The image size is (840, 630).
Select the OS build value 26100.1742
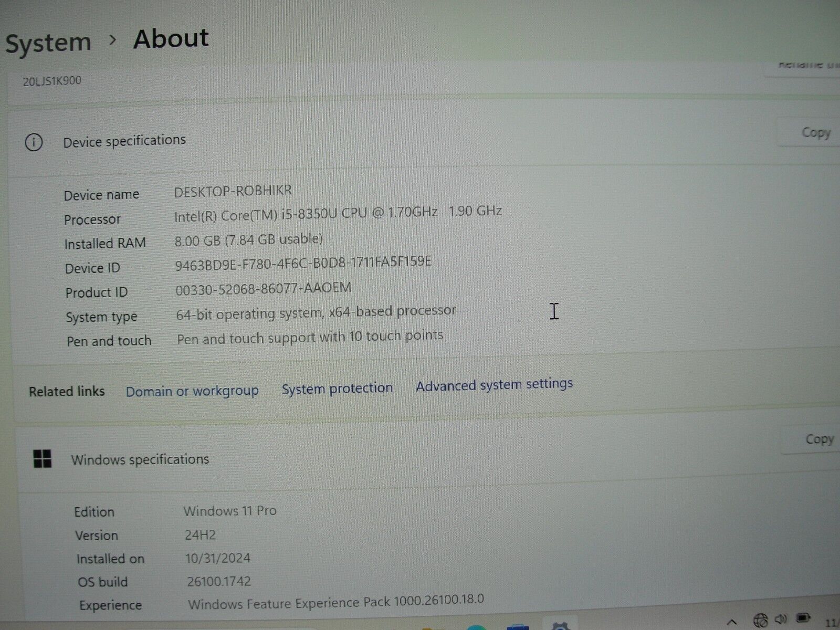pyautogui.click(x=219, y=581)
